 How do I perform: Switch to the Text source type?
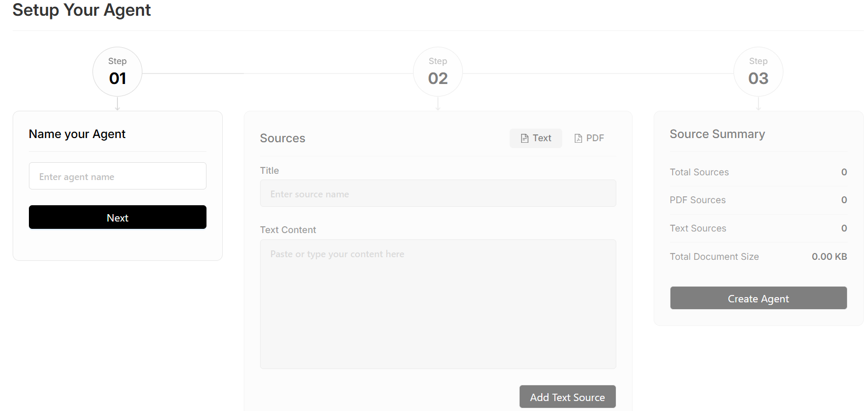click(535, 138)
